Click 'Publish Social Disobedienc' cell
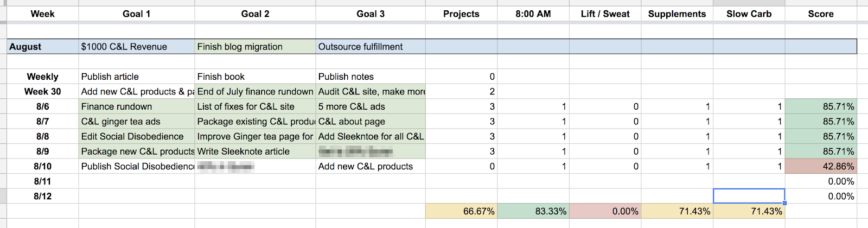Viewport: 868px width, 228px height. 137,166
